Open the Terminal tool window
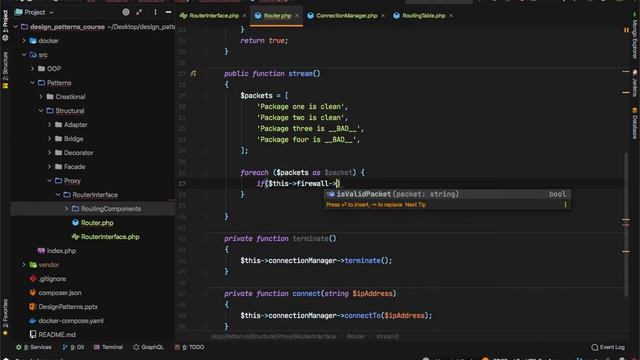The width and height of the screenshot is (640, 360). tap(108, 347)
